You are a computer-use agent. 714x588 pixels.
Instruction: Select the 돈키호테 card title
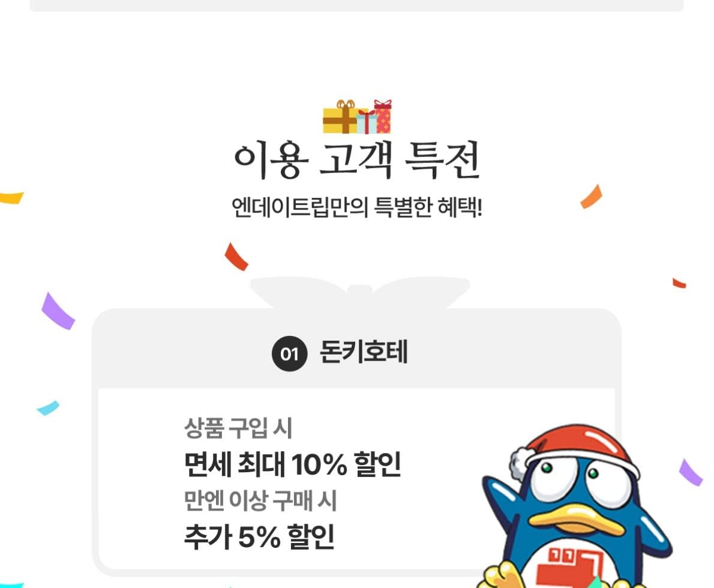click(x=364, y=352)
